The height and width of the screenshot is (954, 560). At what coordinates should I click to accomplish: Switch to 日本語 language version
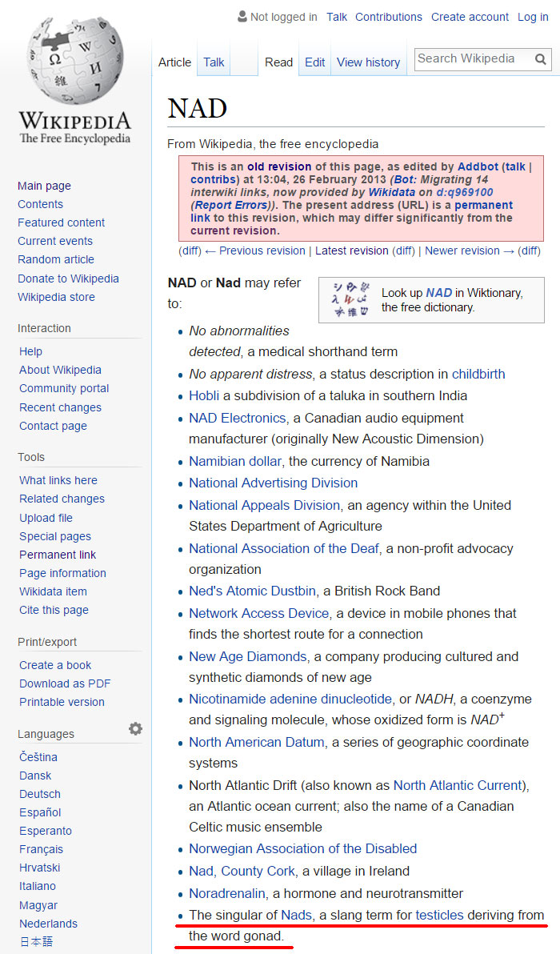(36, 941)
